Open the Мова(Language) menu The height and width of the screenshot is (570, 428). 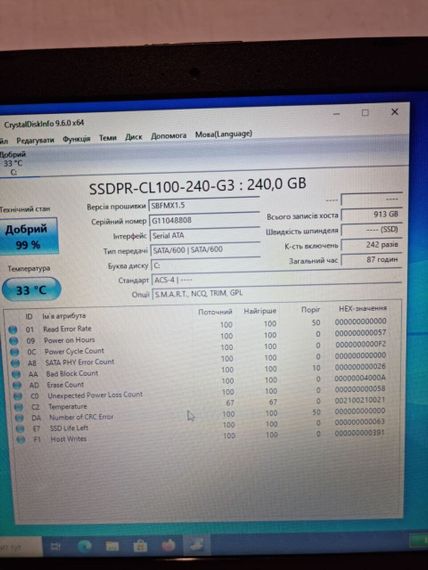224,134
